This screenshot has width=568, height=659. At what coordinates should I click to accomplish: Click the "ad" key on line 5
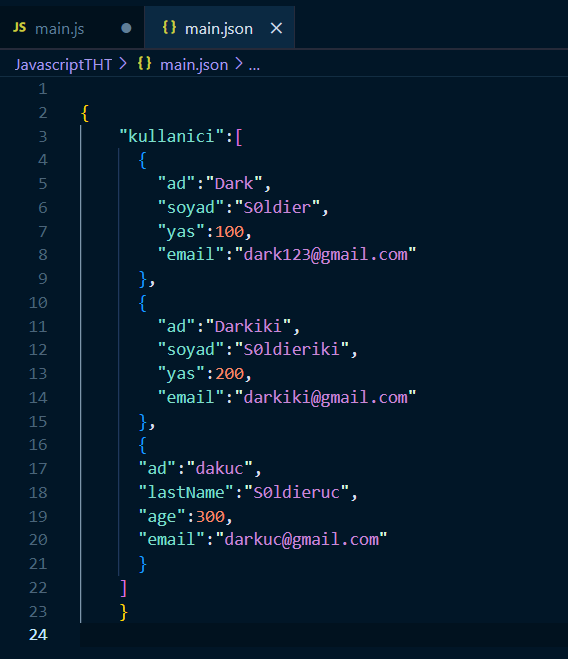(x=177, y=184)
